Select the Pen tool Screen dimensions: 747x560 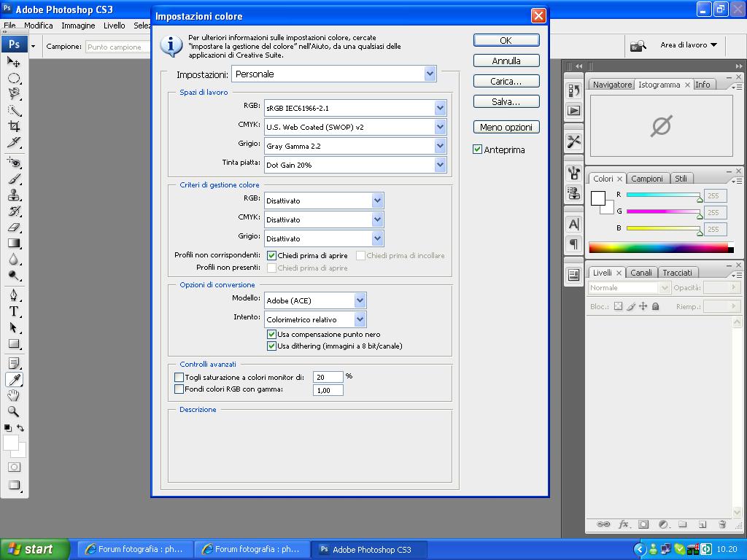14,295
